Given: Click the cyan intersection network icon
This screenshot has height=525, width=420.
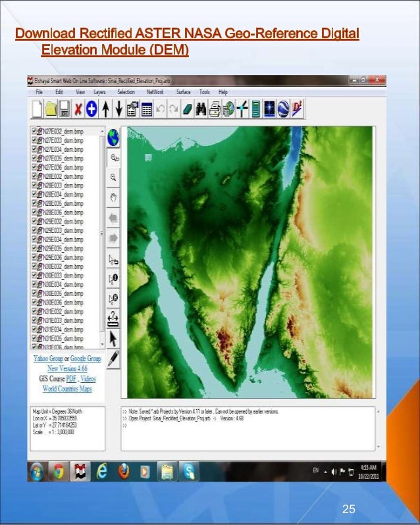Looking at the screenshot, I should coord(242,109).
